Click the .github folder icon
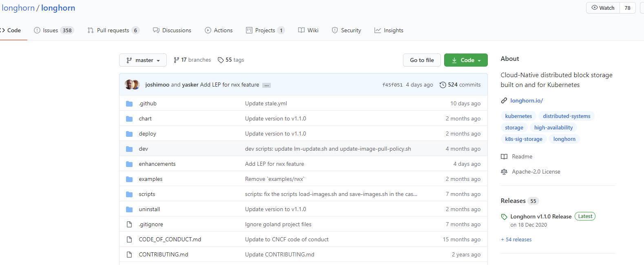 pyautogui.click(x=129, y=104)
